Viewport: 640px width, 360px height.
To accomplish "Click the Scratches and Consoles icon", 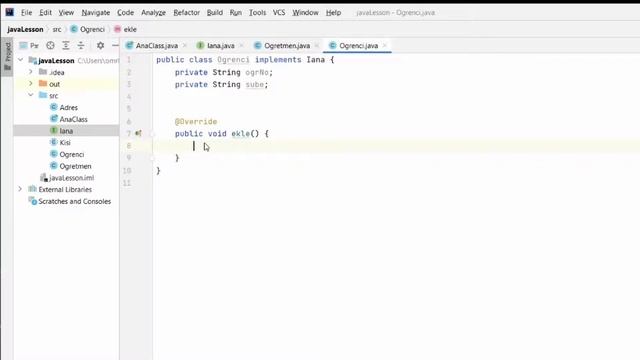I will (x=33, y=201).
